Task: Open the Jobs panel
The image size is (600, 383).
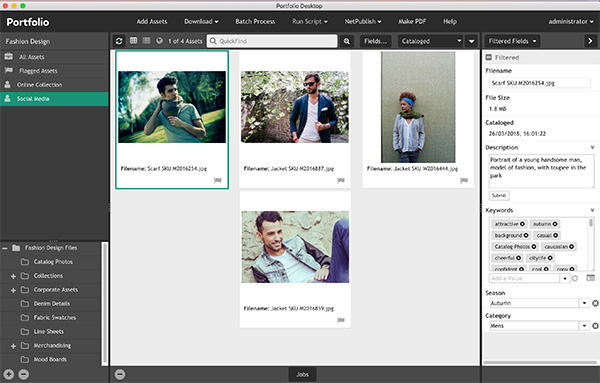Action: pyautogui.click(x=302, y=375)
